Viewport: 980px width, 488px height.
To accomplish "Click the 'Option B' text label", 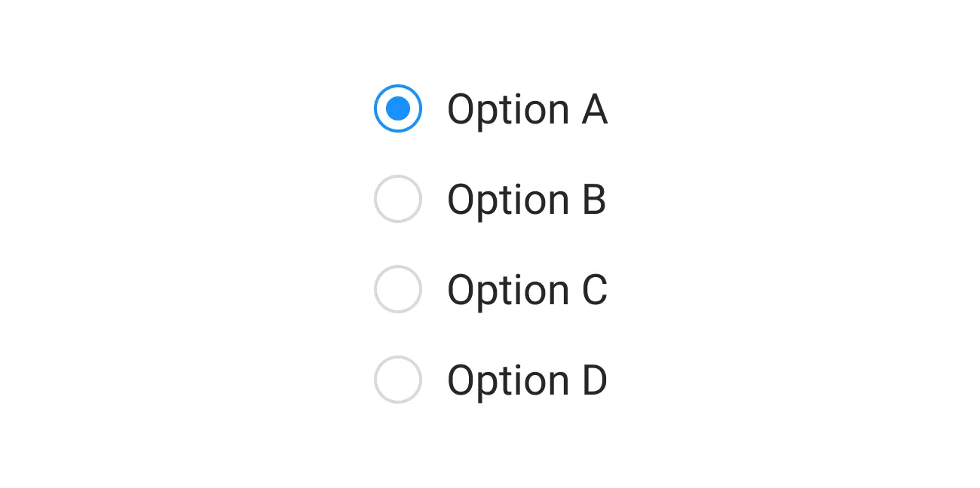I will pyautogui.click(x=527, y=200).
